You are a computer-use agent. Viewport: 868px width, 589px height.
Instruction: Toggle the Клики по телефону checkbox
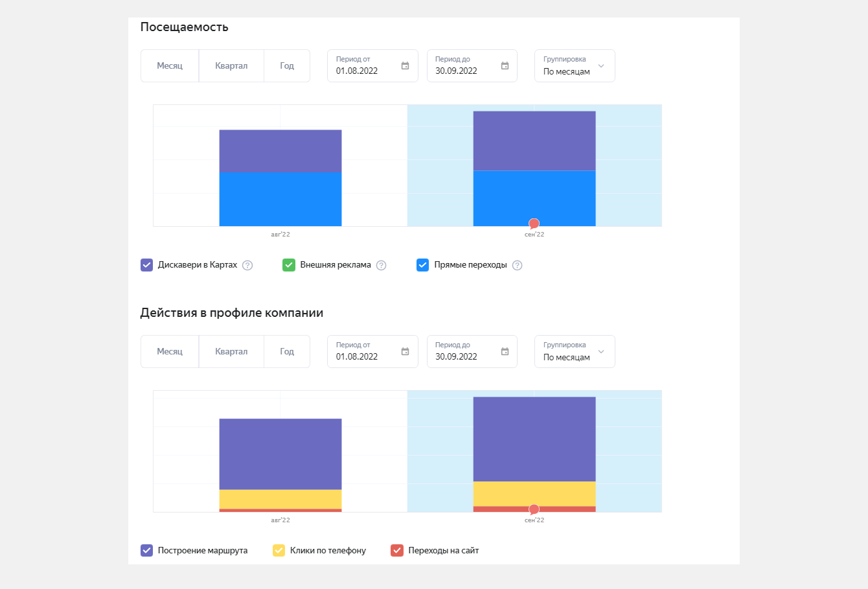pos(279,551)
